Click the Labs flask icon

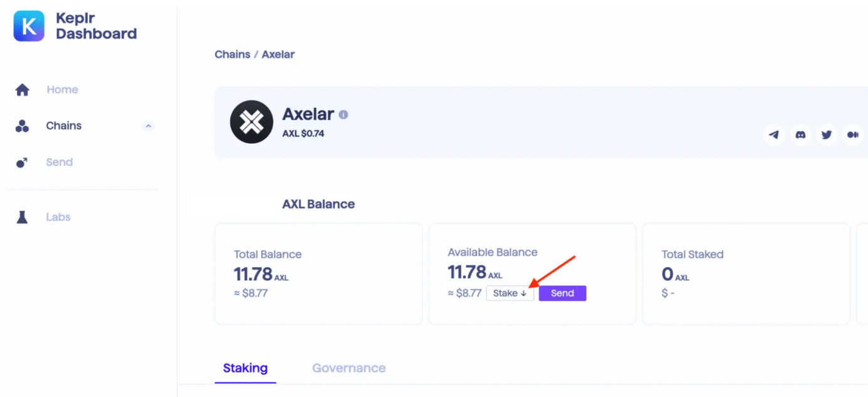tap(23, 217)
